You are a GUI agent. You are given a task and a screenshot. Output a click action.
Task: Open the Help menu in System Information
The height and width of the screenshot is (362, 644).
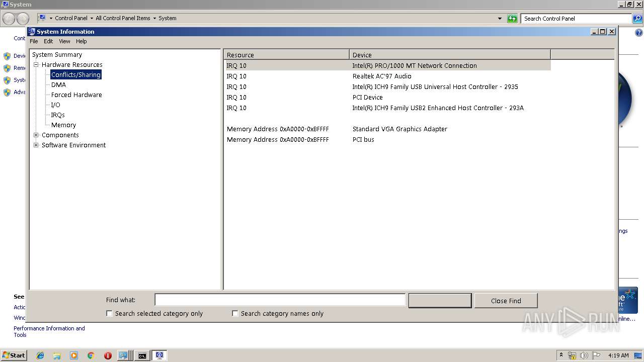[82, 41]
